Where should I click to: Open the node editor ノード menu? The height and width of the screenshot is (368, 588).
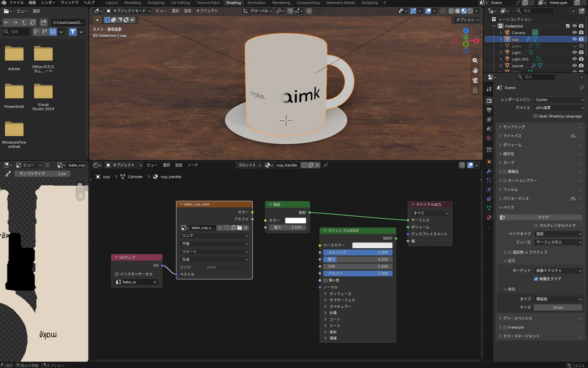(192, 165)
